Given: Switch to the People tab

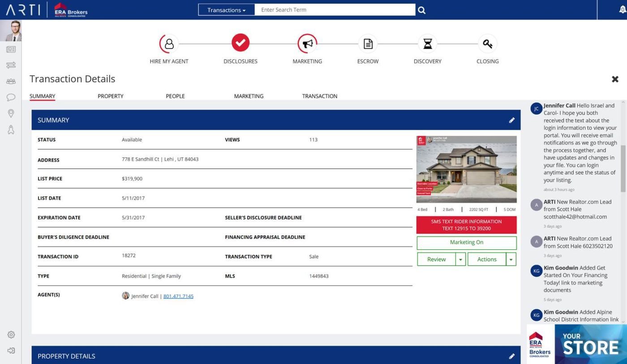Looking at the screenshot, I should 175,96.
